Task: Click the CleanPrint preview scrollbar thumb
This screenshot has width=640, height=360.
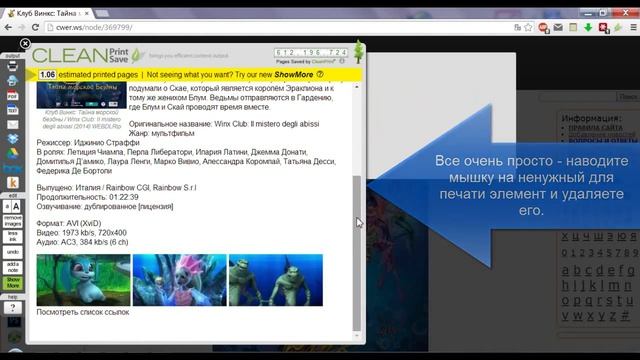Action: (357, 253)
